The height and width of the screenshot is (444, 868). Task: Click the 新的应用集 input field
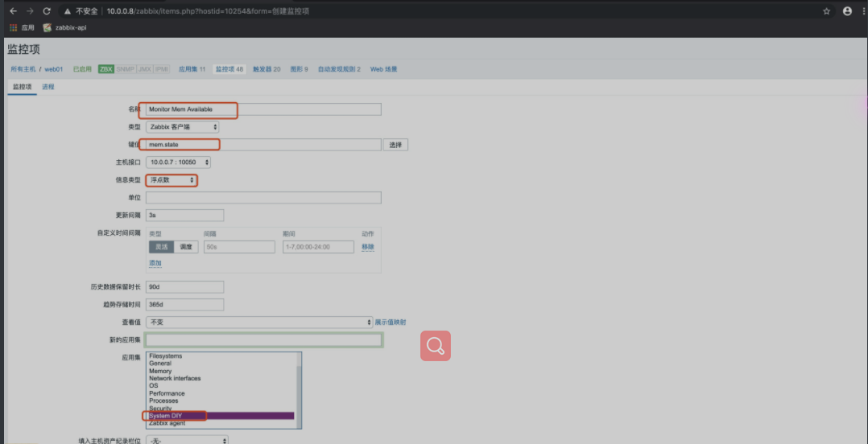click(x=264, y=339)
